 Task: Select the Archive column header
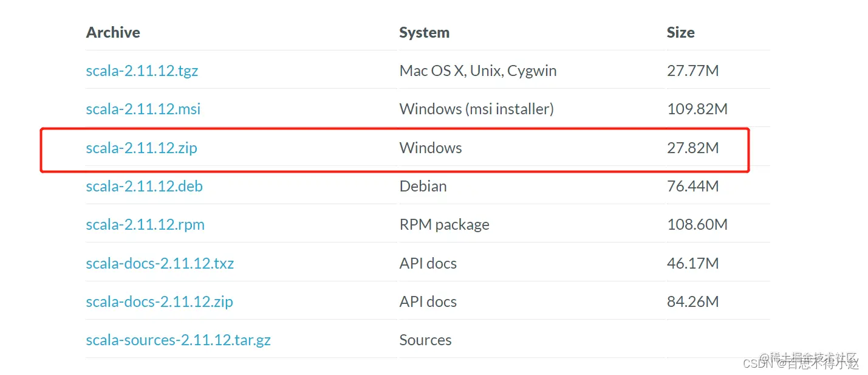(113, 32)
